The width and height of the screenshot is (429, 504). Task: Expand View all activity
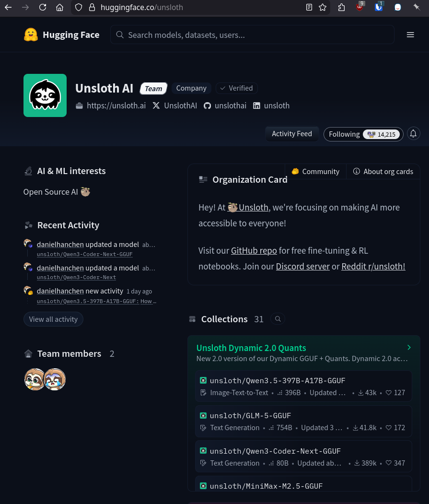tap(53, 319)
